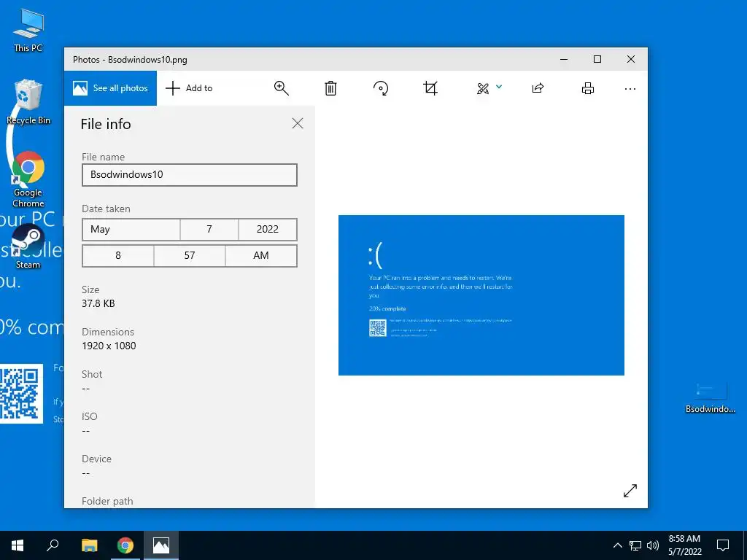Open the Add to menu
Screen dimensions: 747x560
point(189,88)
